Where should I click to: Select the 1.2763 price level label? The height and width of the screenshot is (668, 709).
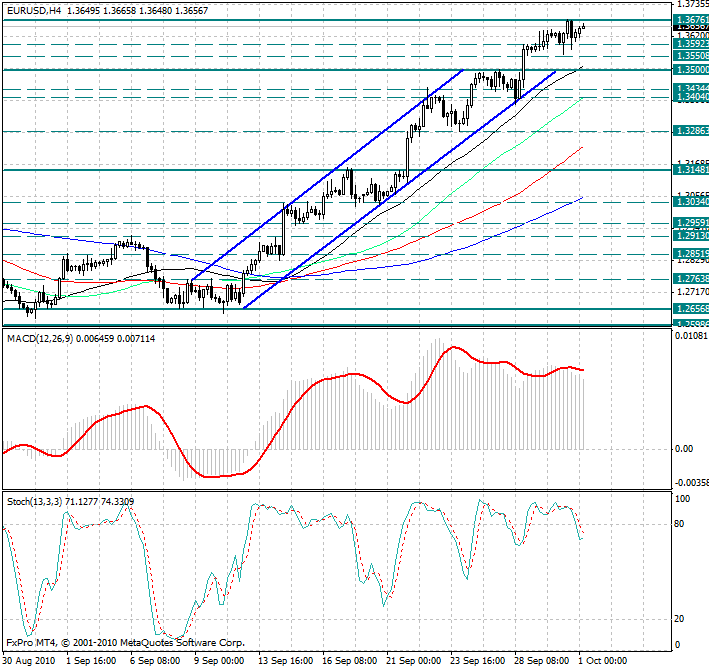[x=691, y=279]
